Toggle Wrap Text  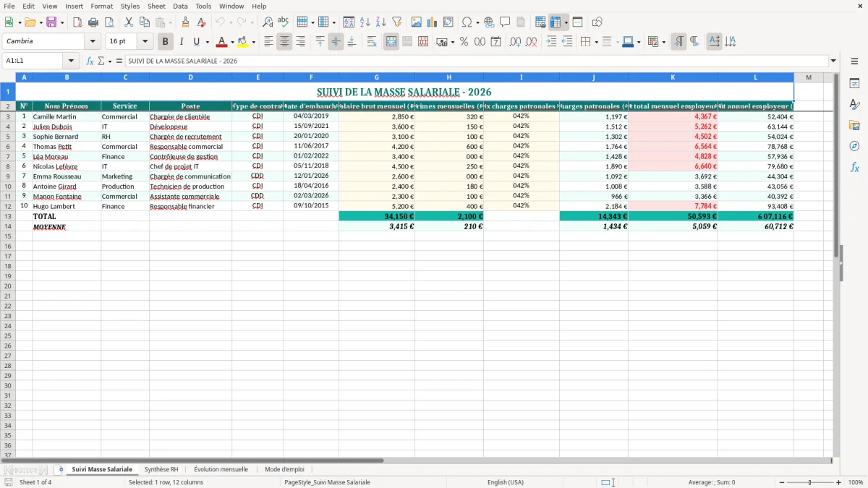(372, 42)
